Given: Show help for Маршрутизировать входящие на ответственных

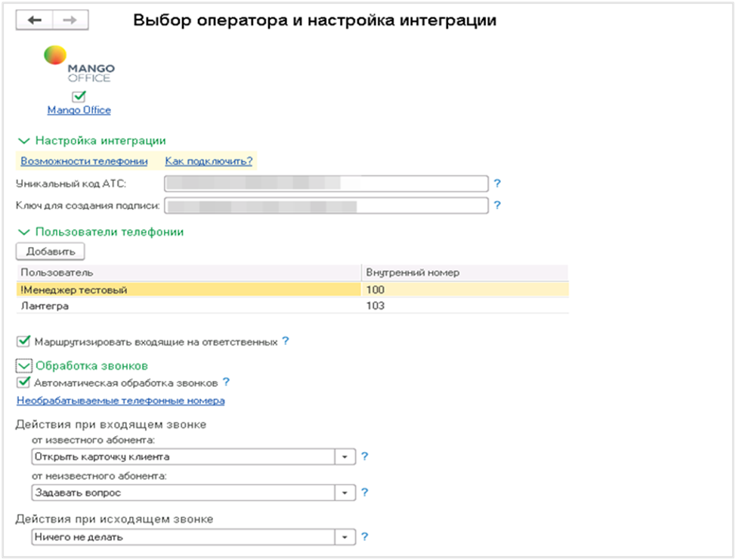Looking at the screenshot, I should pyautogui.click(x=286, y=342).
